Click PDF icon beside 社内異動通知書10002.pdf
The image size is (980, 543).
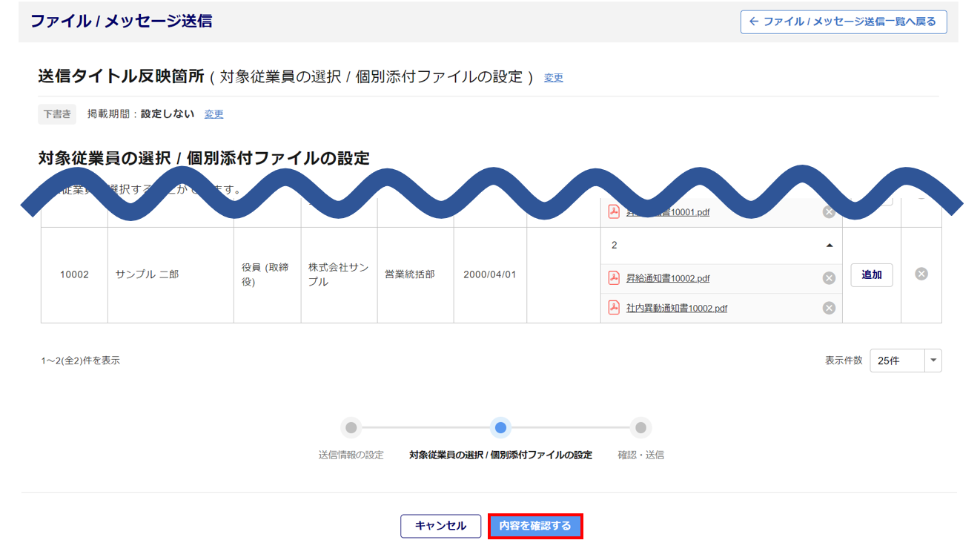[x=614, y=308]
